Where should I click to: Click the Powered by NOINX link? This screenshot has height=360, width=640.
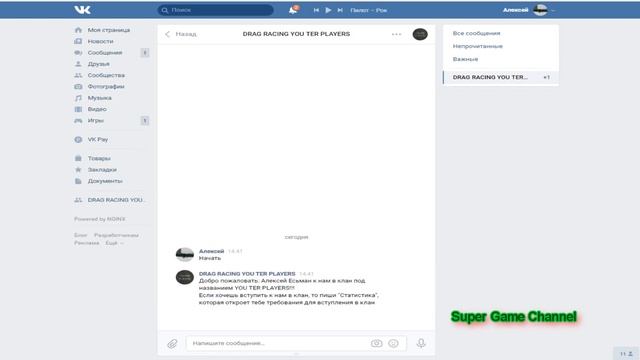tap(100, 219)
